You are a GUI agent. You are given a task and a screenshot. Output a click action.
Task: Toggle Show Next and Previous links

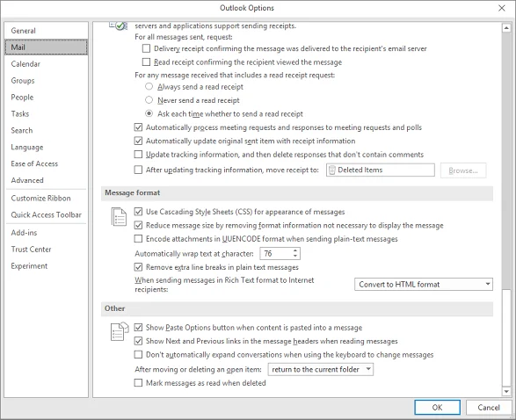(x=138, y=341)
